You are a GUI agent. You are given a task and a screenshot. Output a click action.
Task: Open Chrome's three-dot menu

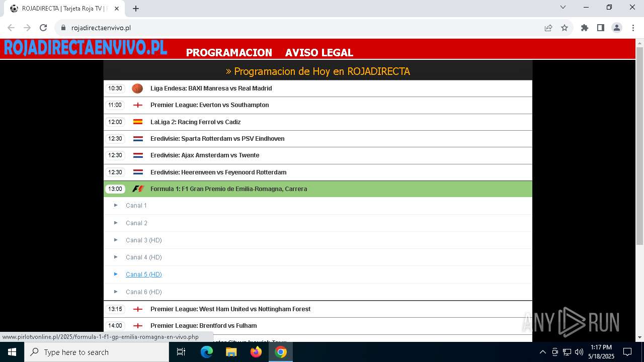[x=632, y=28]
